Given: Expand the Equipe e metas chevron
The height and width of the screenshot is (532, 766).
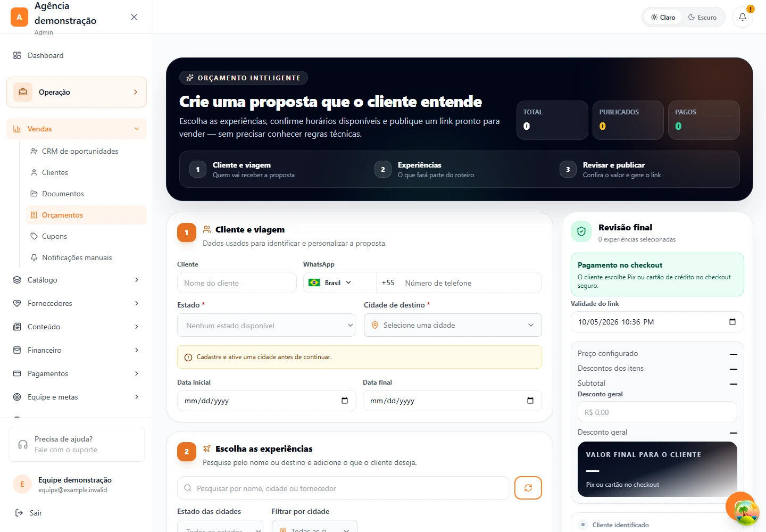Looking at the screenshot, I should coord(137,397).
